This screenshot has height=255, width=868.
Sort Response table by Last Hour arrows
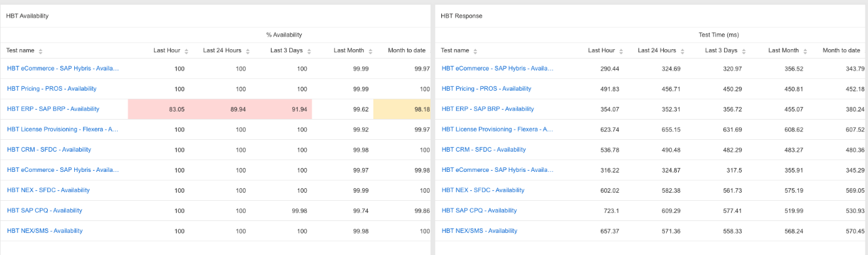621,51
